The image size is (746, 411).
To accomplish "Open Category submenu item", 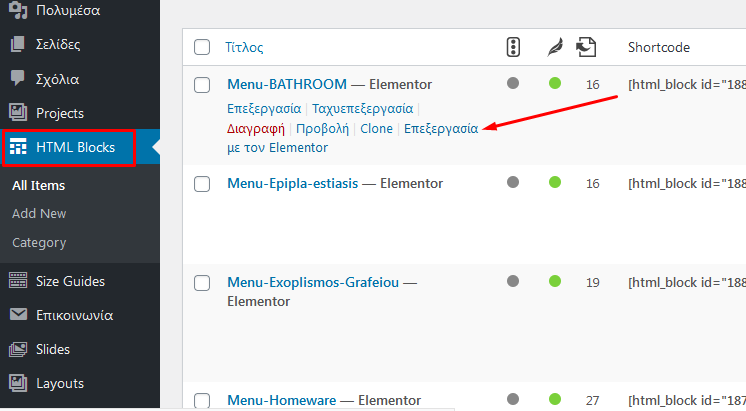I will (39, 243).
